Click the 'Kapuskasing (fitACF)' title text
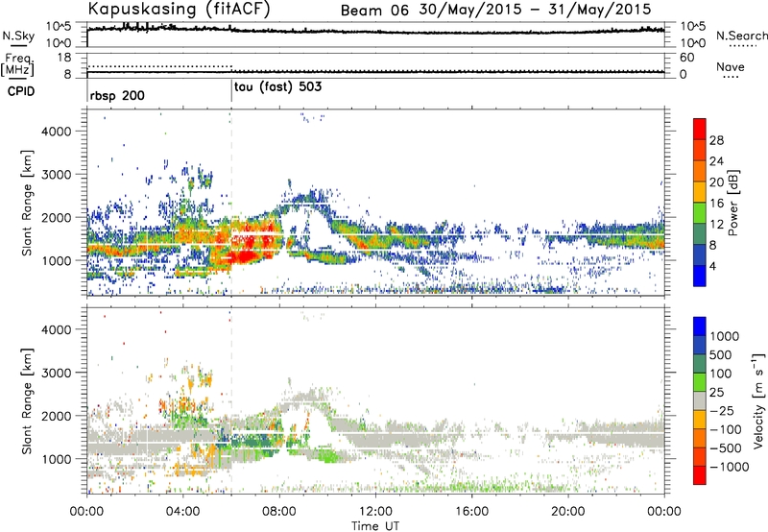768x532 pixels. point(179,9)
